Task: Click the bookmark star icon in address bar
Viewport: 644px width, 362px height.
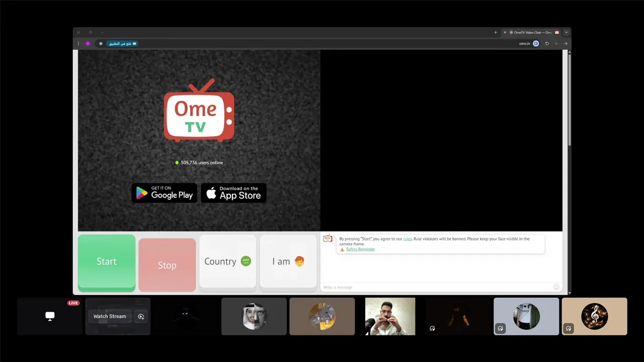Action: click(101, 44)
